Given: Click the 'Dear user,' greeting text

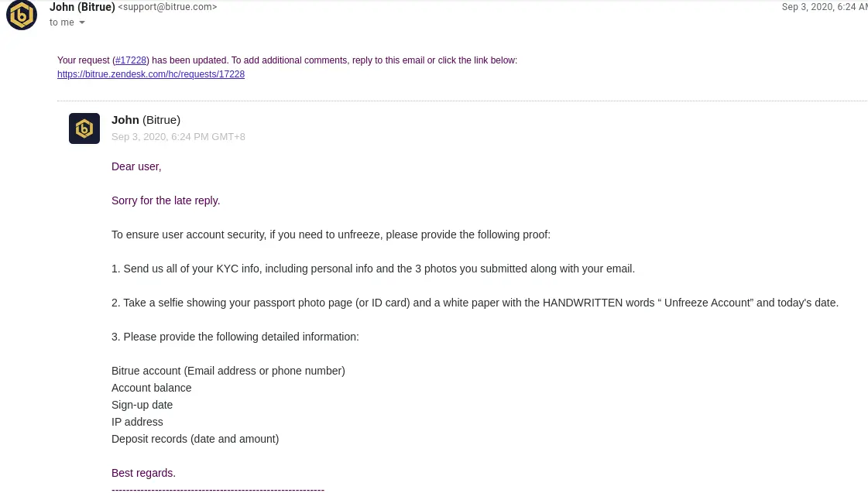Looking at the screenshot, I should (x=136, y=166).
